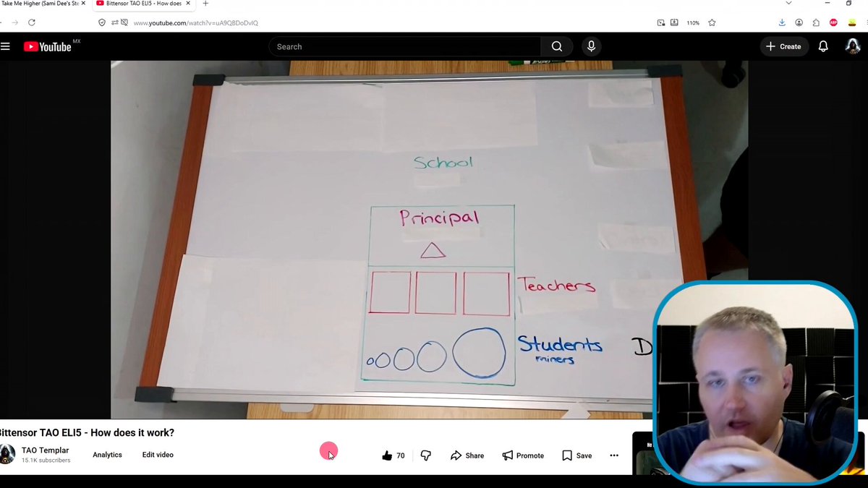868x488 pixels.
Task: Click the YouTube logo to go home
Action: click(x=48, y=46)
